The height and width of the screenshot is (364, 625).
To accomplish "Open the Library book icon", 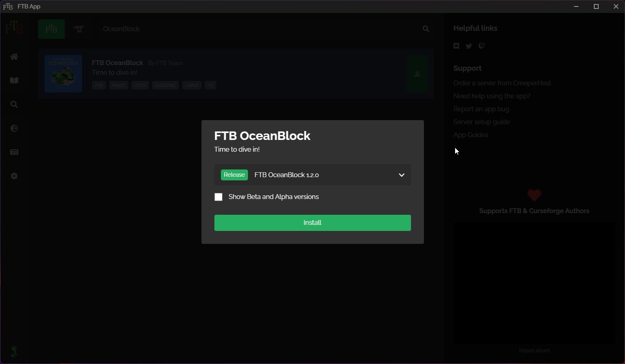I will click(x=14, y=80).
